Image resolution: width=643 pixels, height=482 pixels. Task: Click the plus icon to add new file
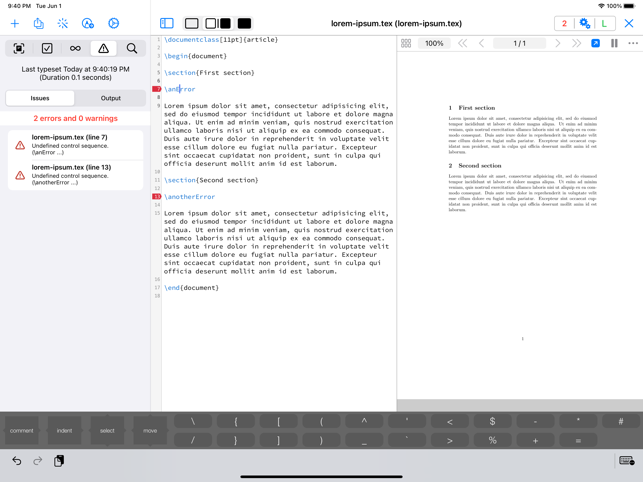pos(15,23)
